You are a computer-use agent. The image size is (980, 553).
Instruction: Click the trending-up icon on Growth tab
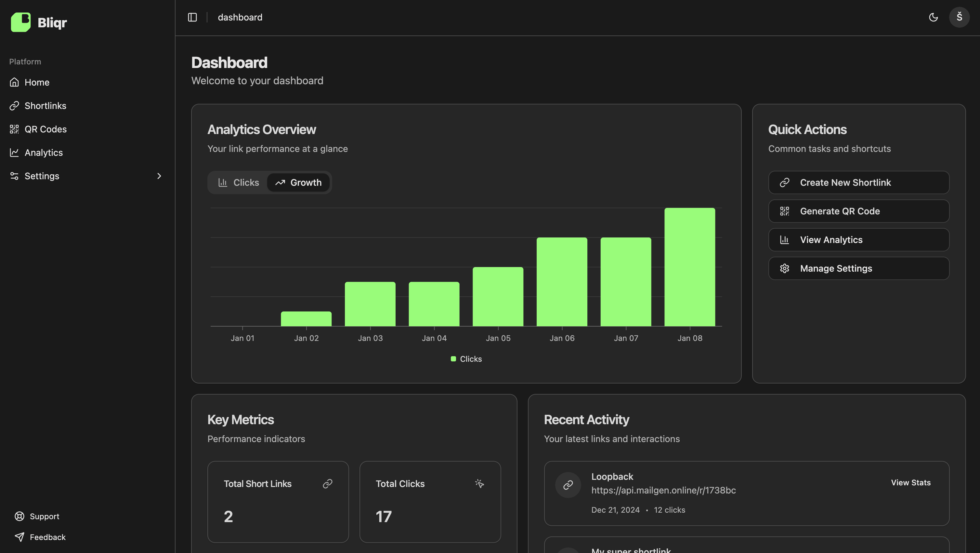(x=280, y=182)
